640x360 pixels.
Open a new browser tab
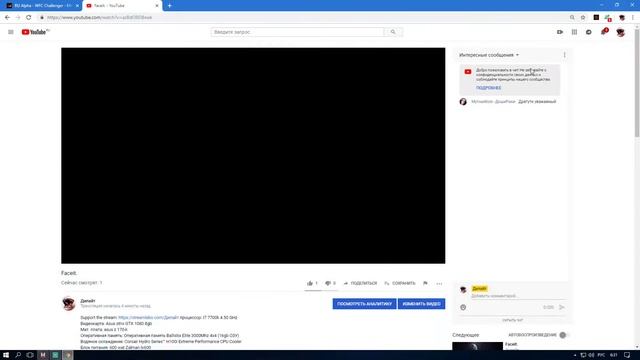(169, 6)
